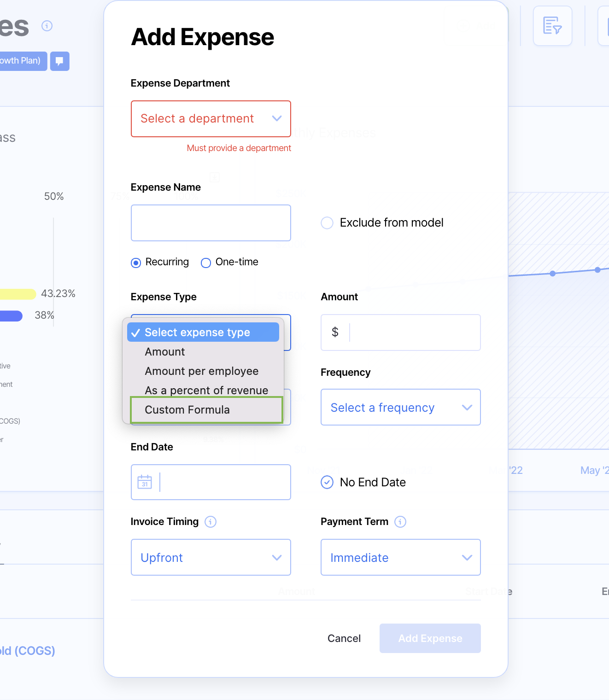This screenshot has height=700, width=609.
Task: Click the dollar sign in Amount field
Action: [x=335, y=332]
